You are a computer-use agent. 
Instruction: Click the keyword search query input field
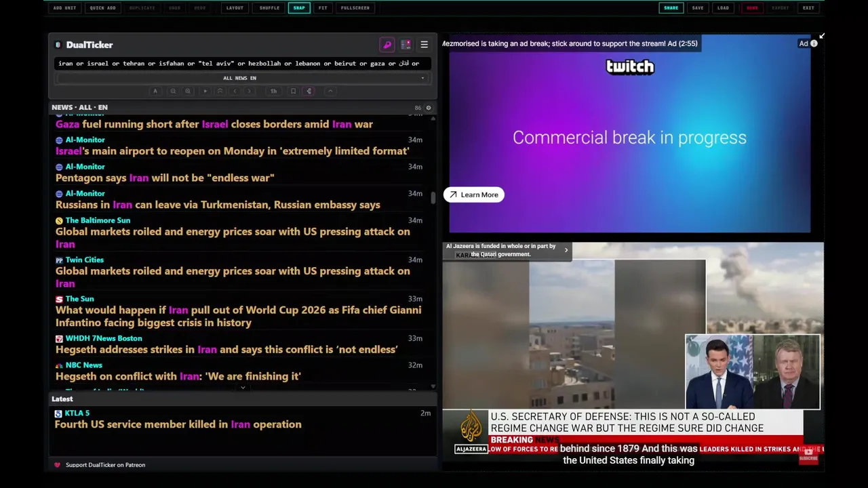pos(241,64)
